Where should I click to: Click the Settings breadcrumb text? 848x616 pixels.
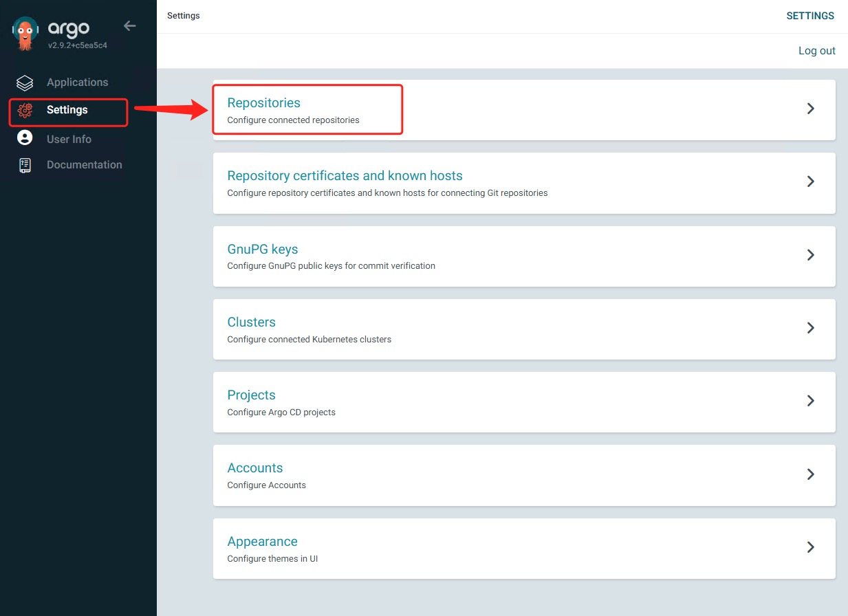click(x=183, y=15)
